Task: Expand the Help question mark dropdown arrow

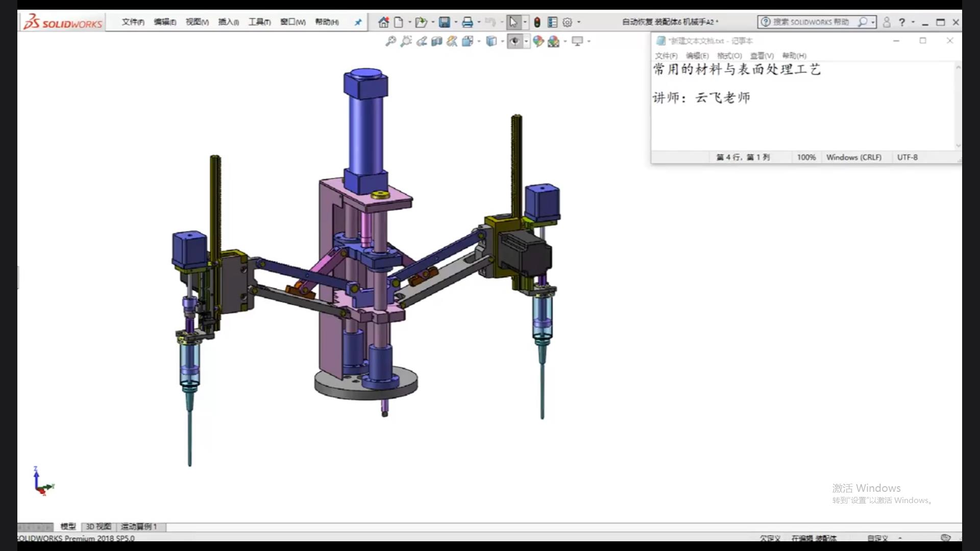Action: click(913, 22)
